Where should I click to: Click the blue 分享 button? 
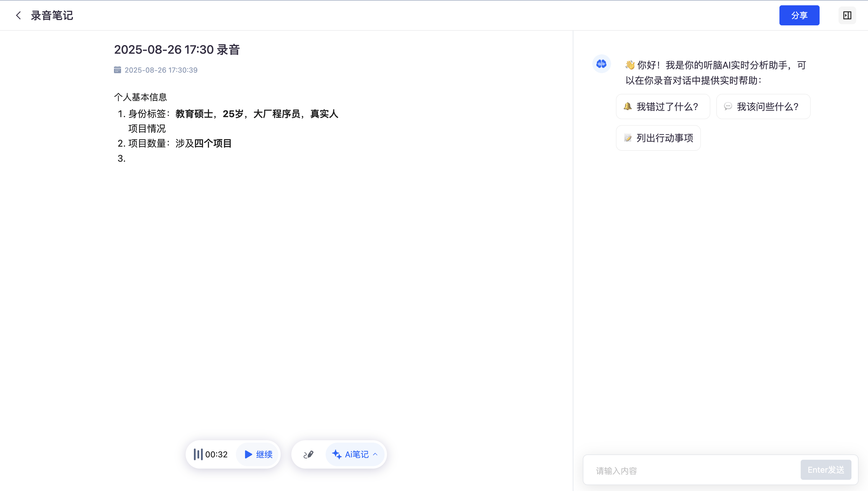pos(799,16)
